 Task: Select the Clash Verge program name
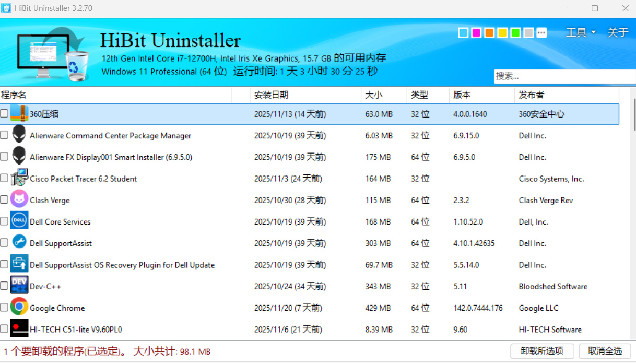point(50,200)
